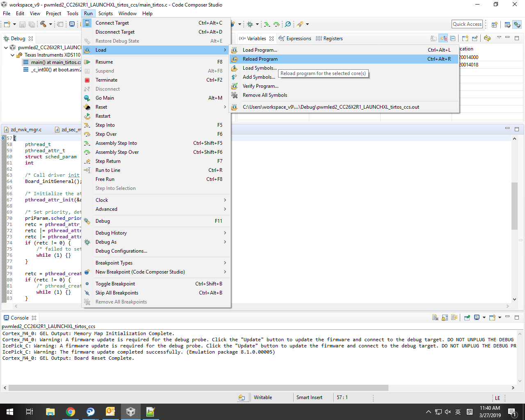
Task: Click the new watch icon in Variables view
Action: pyautogui.click(x=465, y=39)
